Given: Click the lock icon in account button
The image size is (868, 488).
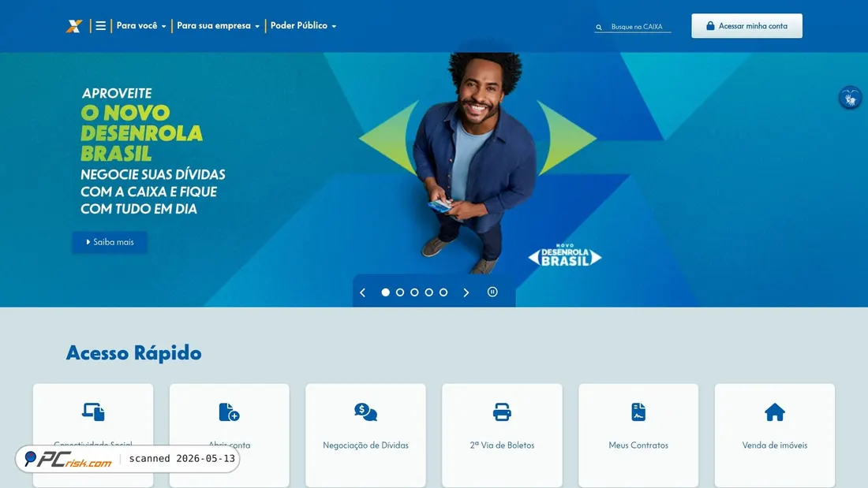Looking at the screenshot, I should [710, 26].
